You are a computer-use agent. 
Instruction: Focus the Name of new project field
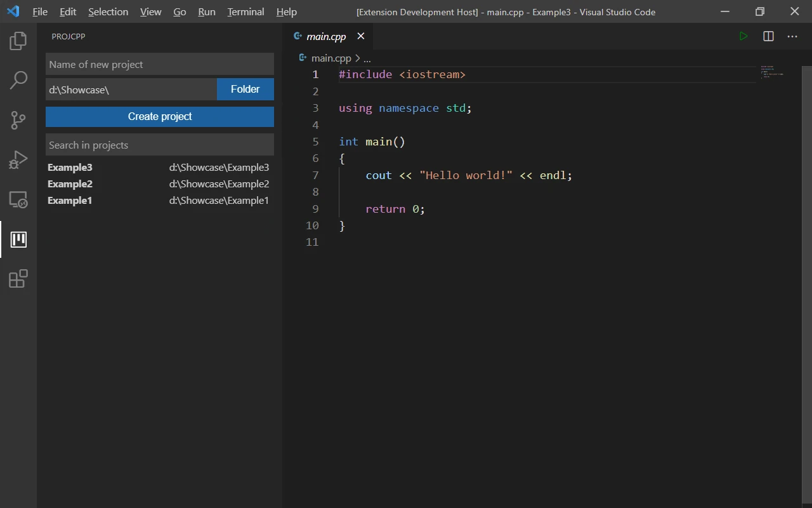(x=160, y=64)
